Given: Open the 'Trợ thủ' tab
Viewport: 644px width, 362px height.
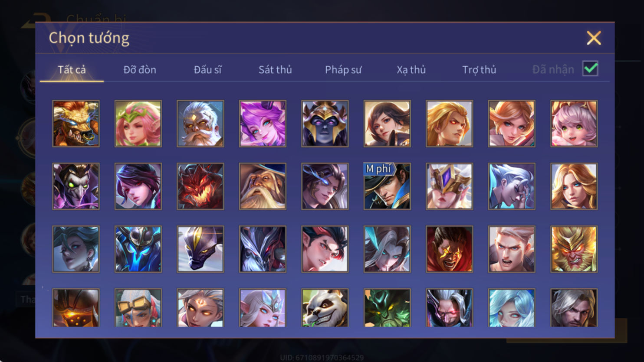Looking at the screenshot, I should [479, 69].
